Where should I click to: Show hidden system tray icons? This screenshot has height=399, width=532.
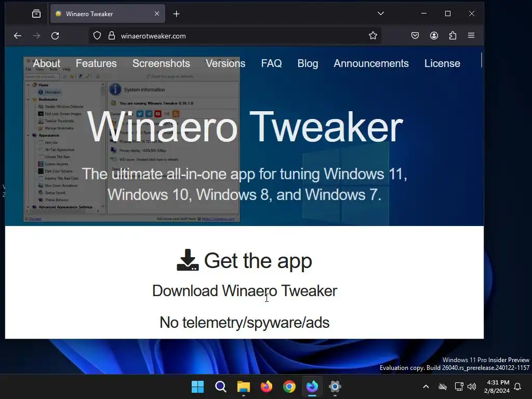pos(426,387)
